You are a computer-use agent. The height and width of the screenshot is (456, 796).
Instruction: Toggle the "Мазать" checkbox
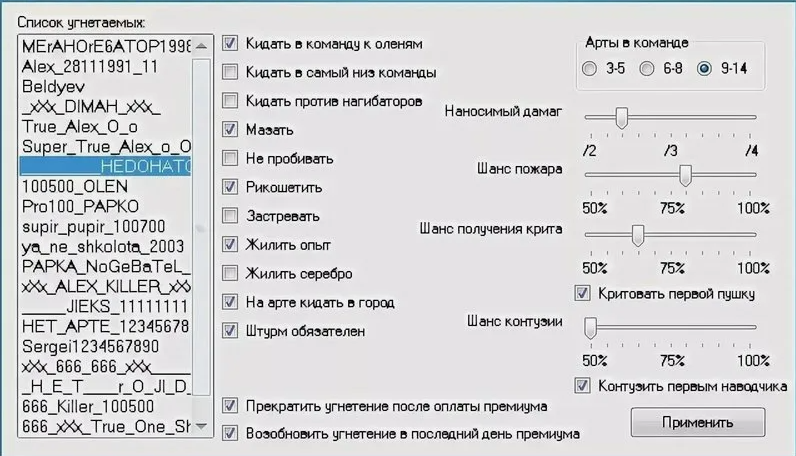pos(230,129)
